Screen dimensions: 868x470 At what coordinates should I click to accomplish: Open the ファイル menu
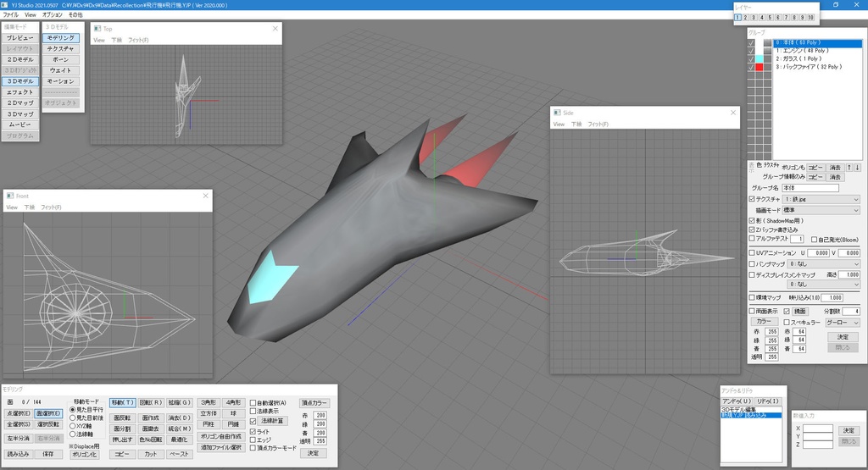(x=10, y=15)
